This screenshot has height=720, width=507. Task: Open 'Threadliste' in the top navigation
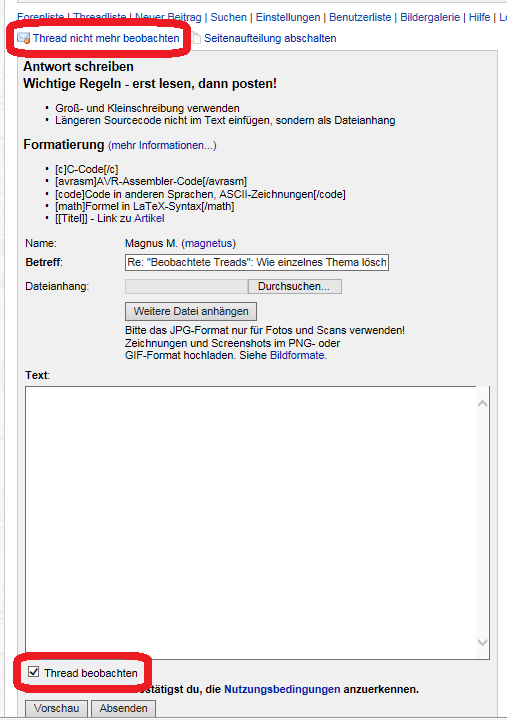pyautogui.click(x=100, y=17)
